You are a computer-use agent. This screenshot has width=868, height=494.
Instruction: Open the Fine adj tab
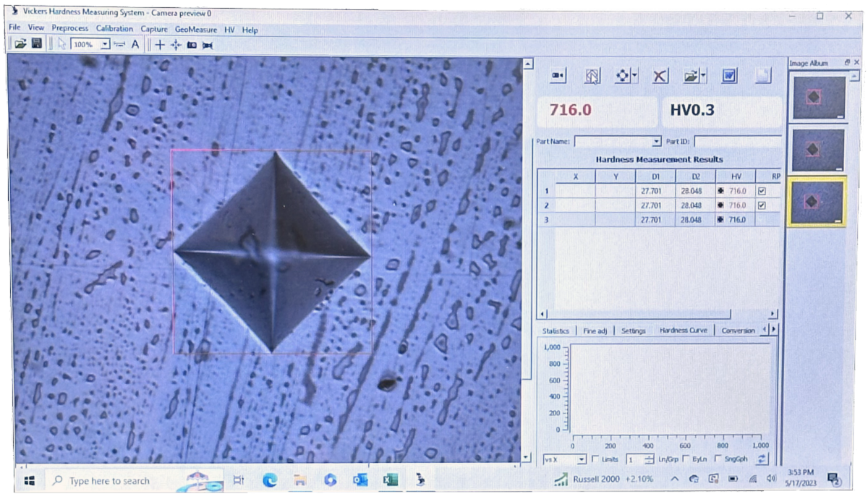[x=595, y=331]
